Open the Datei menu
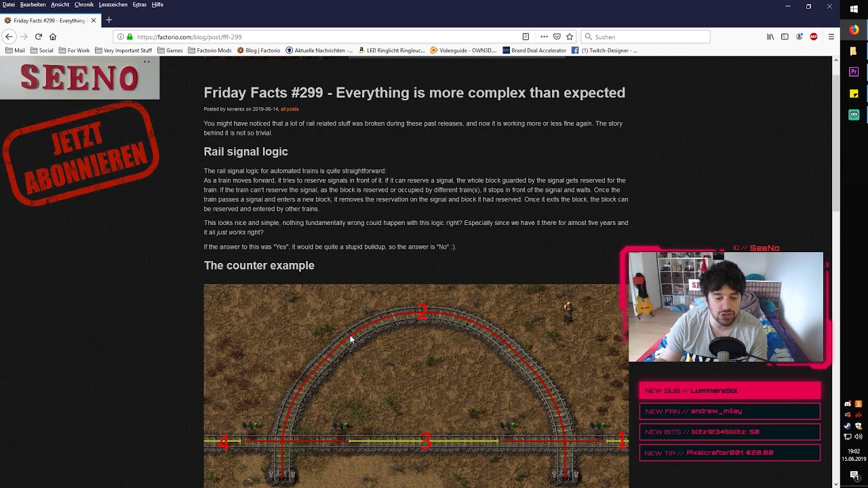Screen dimensions: 868x488 pyautogui.click(x=9, y=5)
